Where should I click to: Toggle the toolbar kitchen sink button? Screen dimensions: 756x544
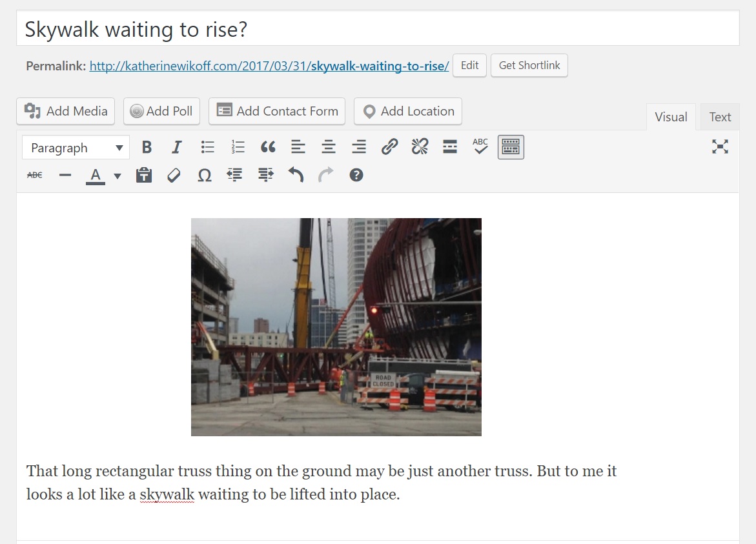(511, 147)
